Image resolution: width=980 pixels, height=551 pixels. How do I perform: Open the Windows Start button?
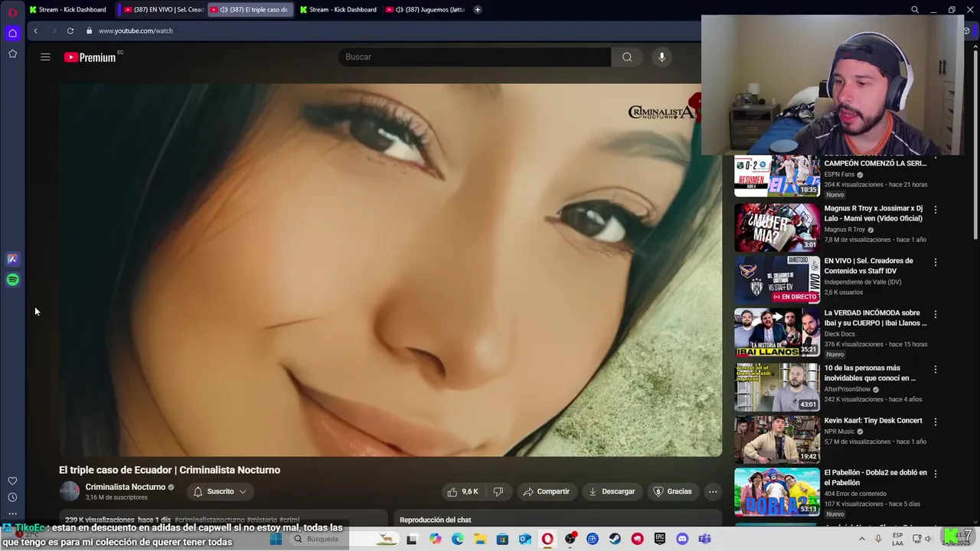(276, 539)
